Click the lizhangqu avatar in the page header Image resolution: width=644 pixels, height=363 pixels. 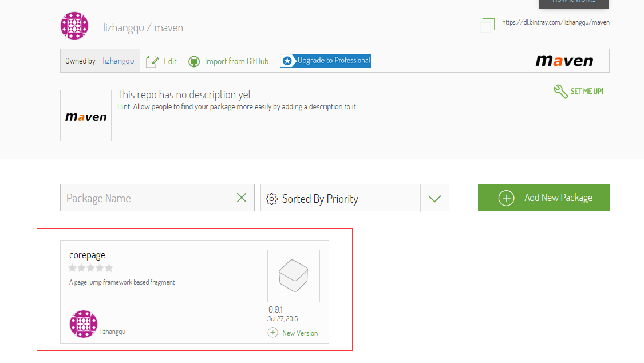[74, 25]
